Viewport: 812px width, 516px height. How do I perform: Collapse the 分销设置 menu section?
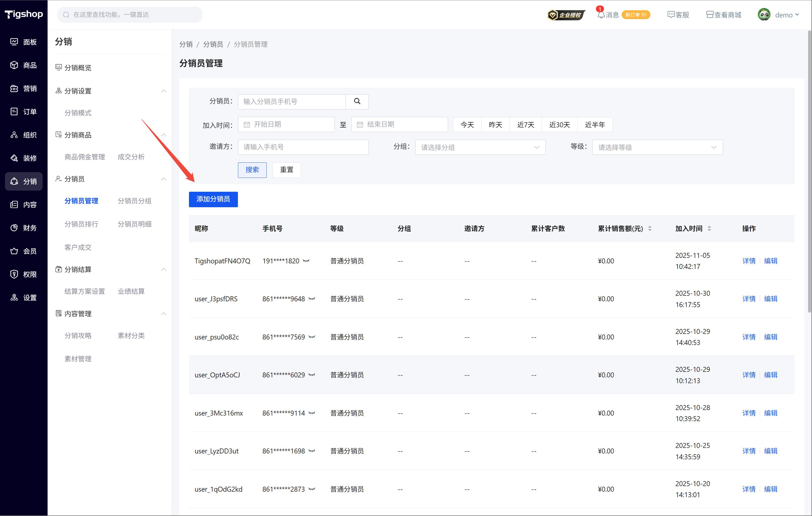coord(164,91)
